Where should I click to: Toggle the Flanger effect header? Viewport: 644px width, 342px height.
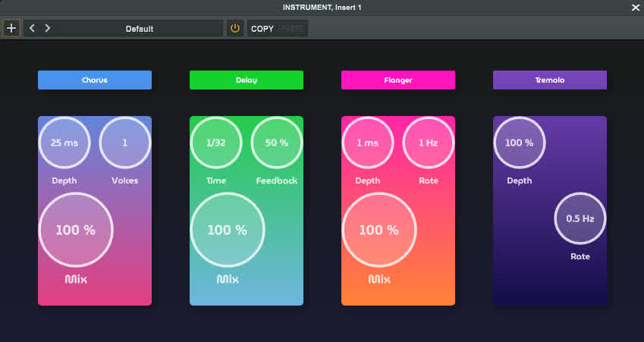pos(398,80)
